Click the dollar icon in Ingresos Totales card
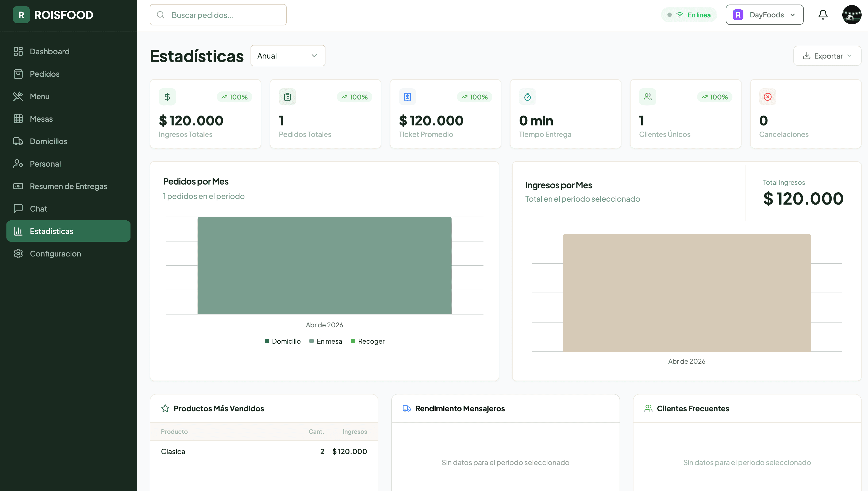Screen dimensions: 868x491 tap(167, 97)
